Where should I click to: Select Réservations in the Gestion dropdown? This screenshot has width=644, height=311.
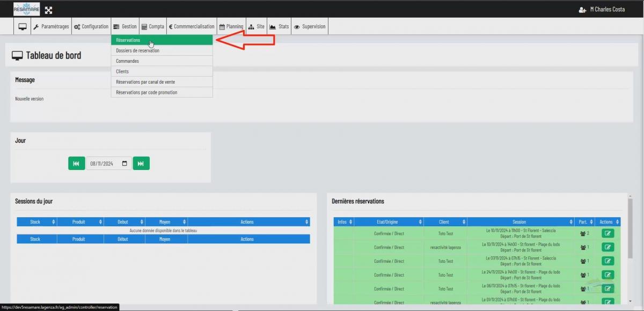coord(162,40)
